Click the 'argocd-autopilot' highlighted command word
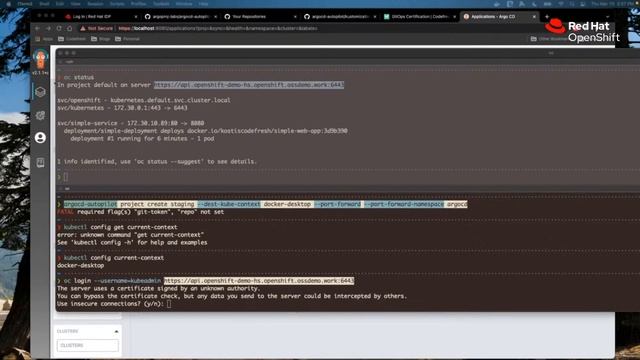The height and width of the screenshot is (360, 640). pyautogui.click(x=90, y=204)
